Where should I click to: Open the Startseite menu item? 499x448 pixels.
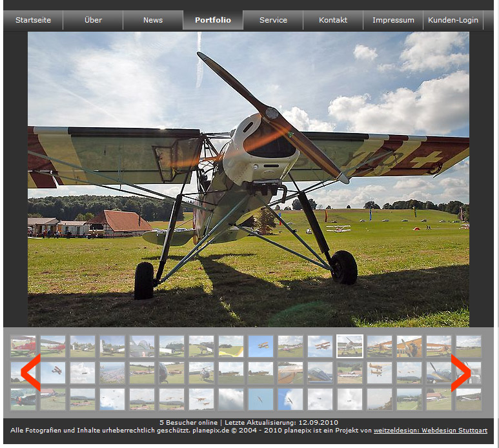click(33, 20)
